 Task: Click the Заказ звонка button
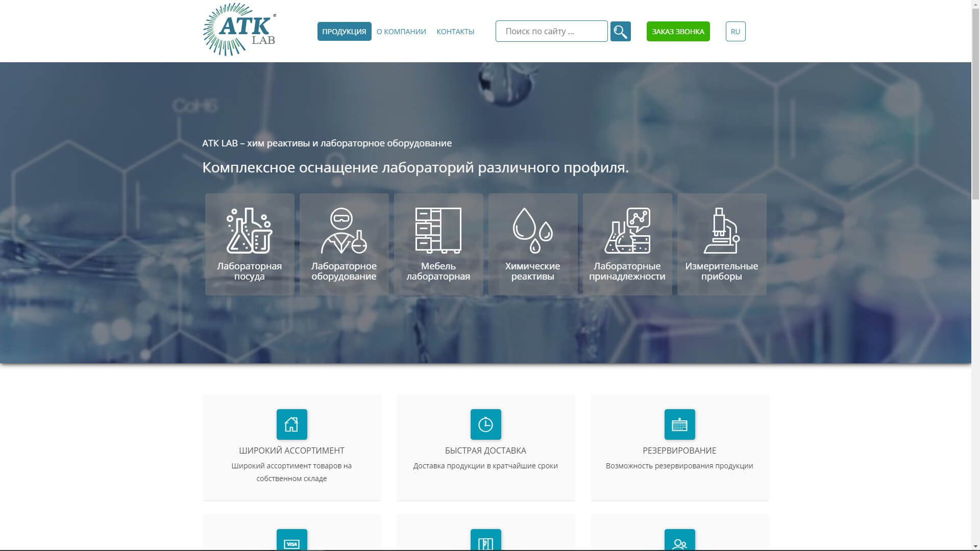(678, 32)
